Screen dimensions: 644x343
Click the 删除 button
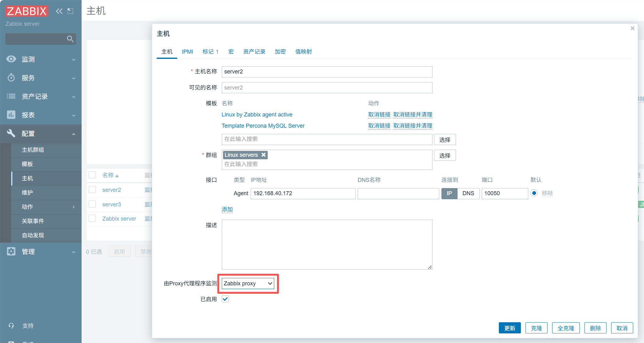tap(595, 328)
